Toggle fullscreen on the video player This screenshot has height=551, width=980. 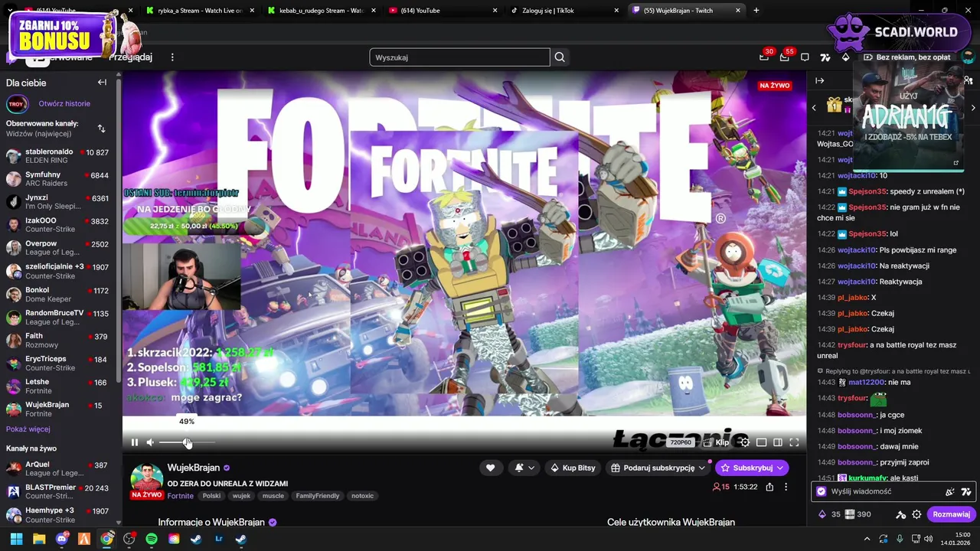point(794,442)
